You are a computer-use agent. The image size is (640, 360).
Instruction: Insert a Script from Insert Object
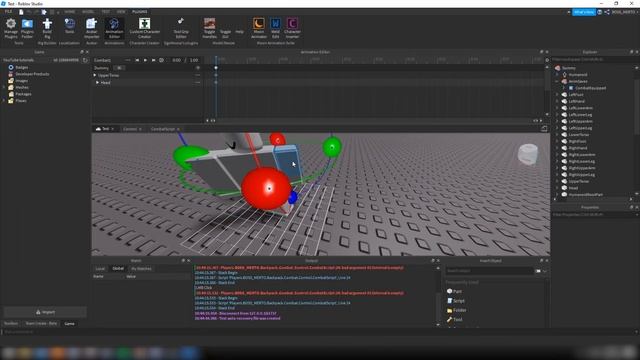[456, 301]
